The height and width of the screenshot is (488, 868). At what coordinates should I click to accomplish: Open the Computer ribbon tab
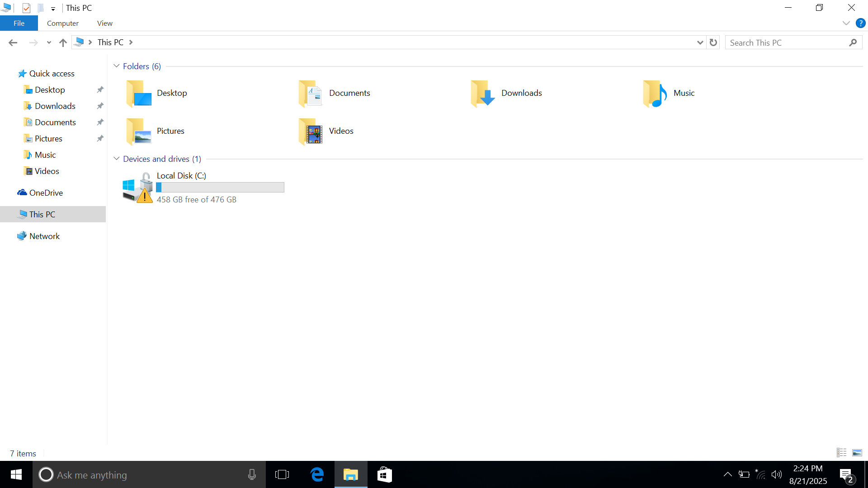coord(63,23)
